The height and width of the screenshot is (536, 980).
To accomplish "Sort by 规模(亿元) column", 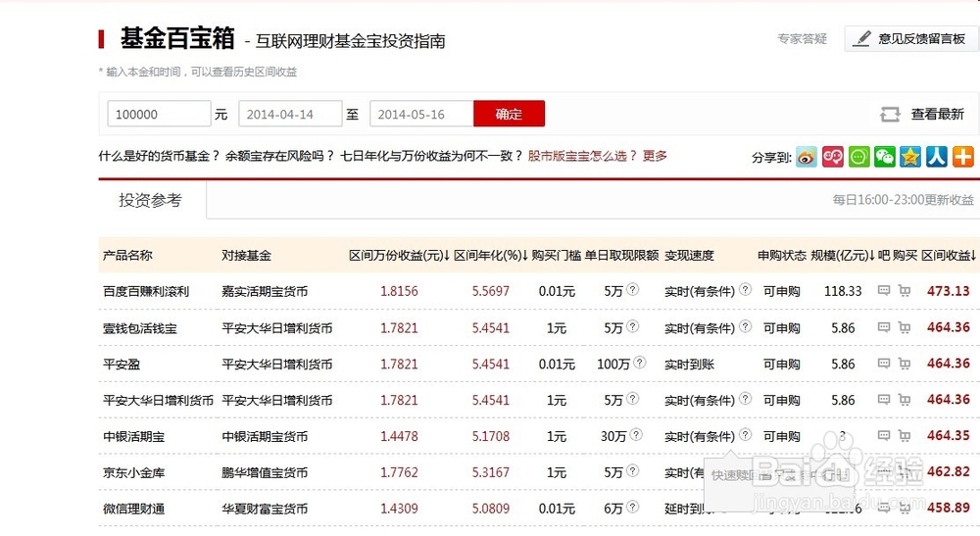I will pos(843,256).
